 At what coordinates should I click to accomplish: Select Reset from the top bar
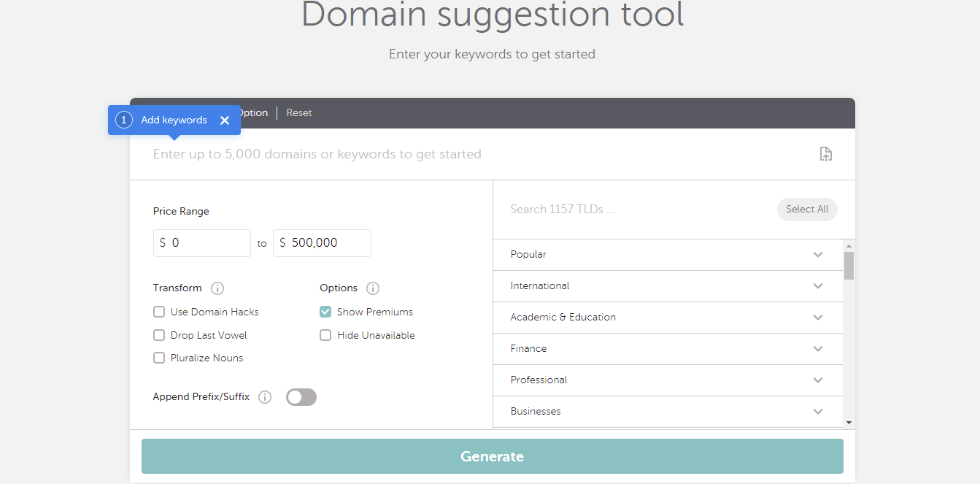pos(299,112)
